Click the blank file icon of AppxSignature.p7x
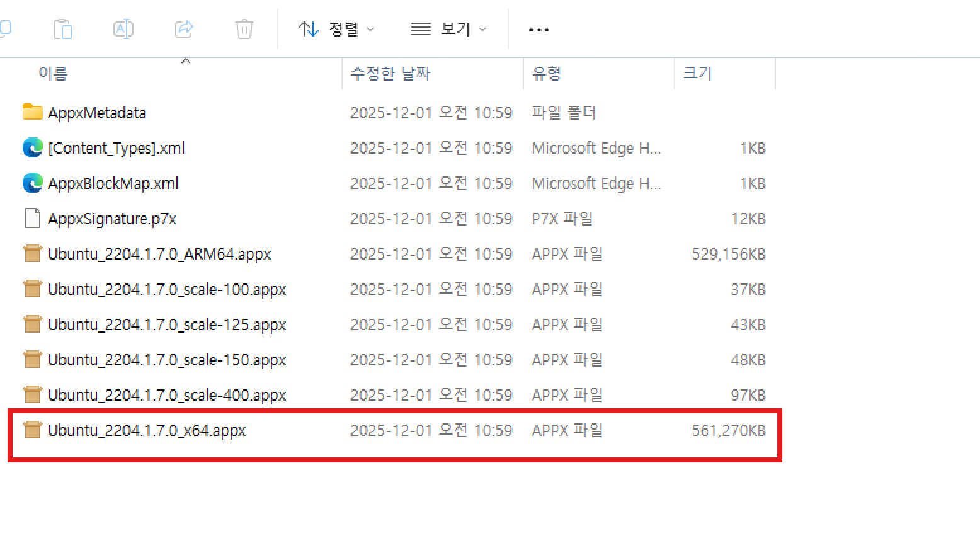980x538 pixels. 32,219
